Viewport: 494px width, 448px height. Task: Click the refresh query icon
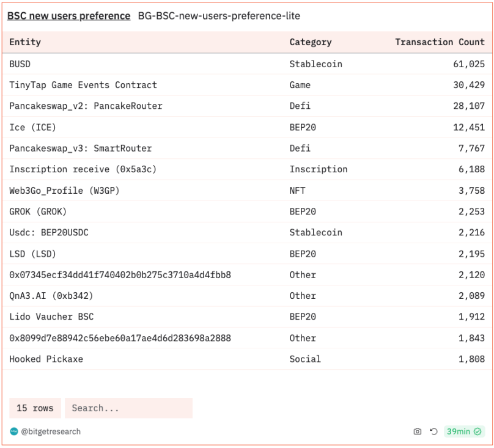click(433, 431)
